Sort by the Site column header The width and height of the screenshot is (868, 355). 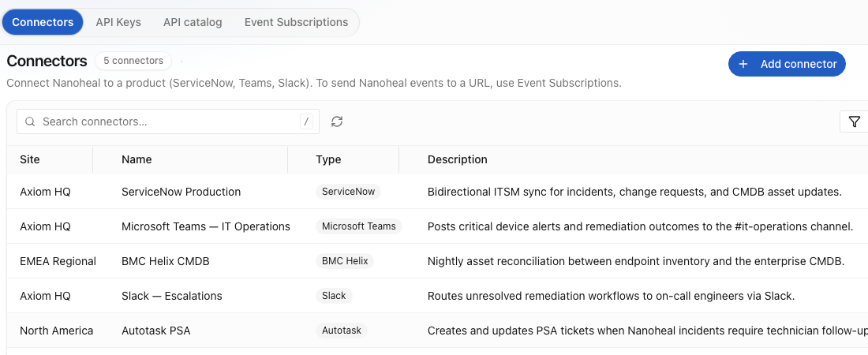tap(30, 159)
